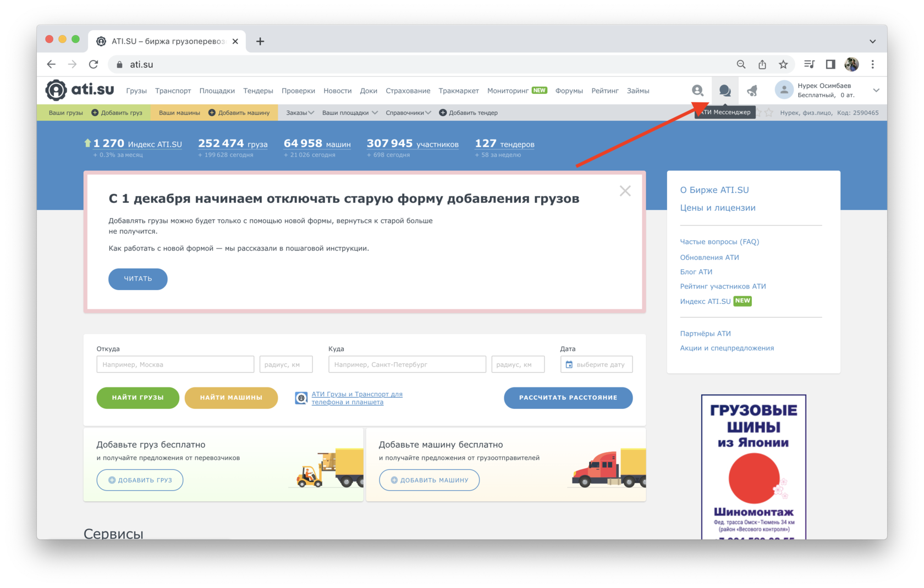Open the Грузы menu item

(136, 91)
